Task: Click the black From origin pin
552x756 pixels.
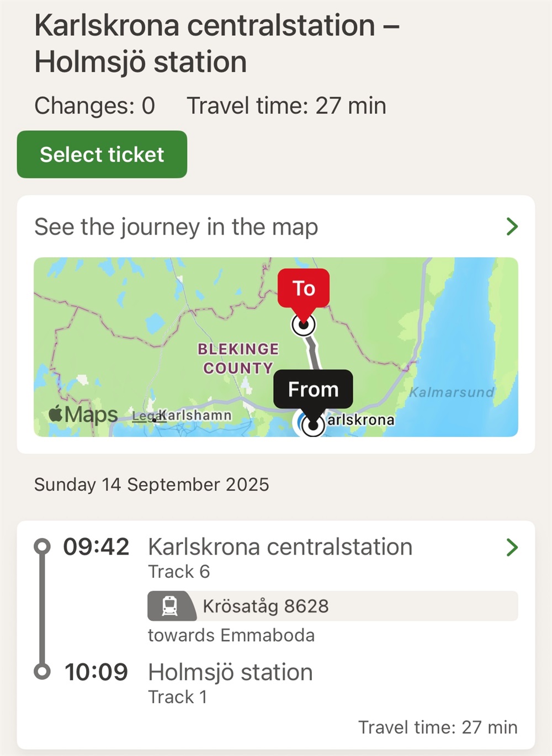Action: tap(313, 389)
